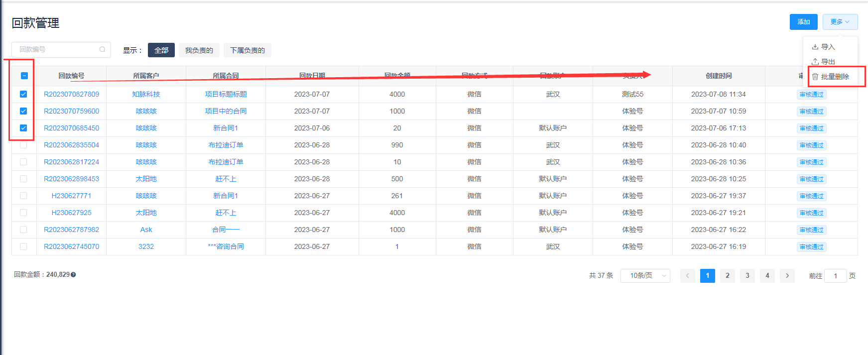Go to next page using right arrow
The image size is (868, 355).
tap(787, 276)
